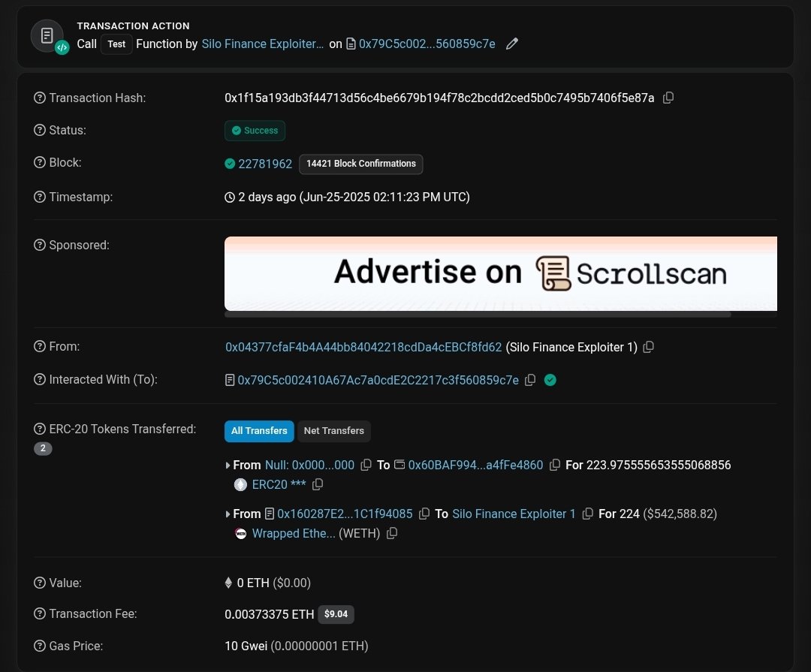Click the Advertise on Scrollscan banner

coord(501,273)
